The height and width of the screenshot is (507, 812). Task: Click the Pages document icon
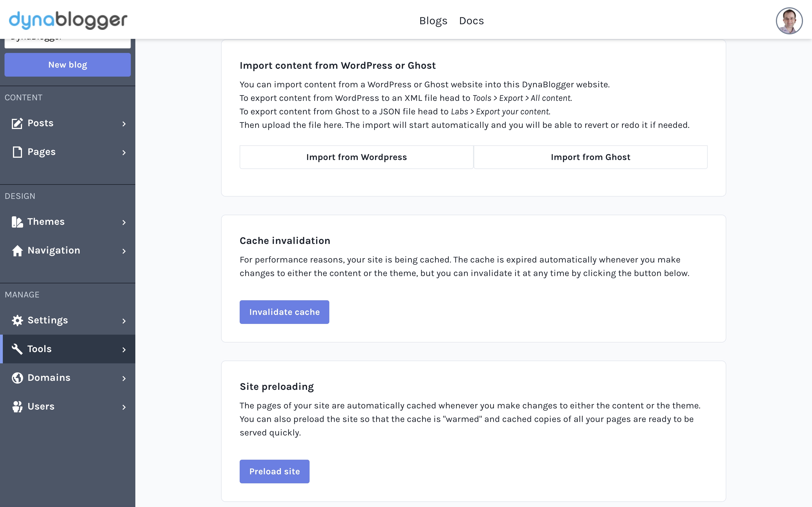17,152
